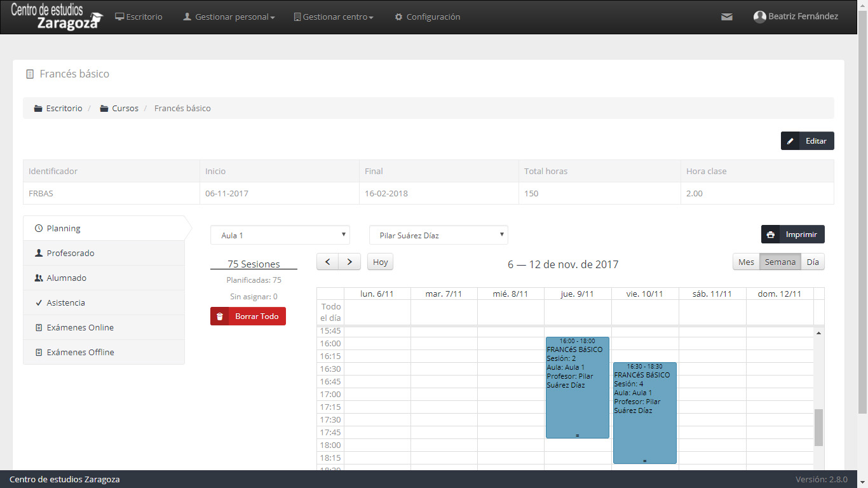This screenshot has width=868, height=488.
Task: Click the Centro de estudios Zaragoza logo
Action: pos(57,17)
